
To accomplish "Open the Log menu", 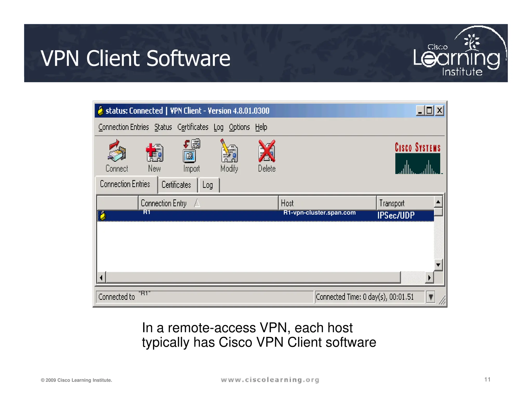I will click(218, 127).
